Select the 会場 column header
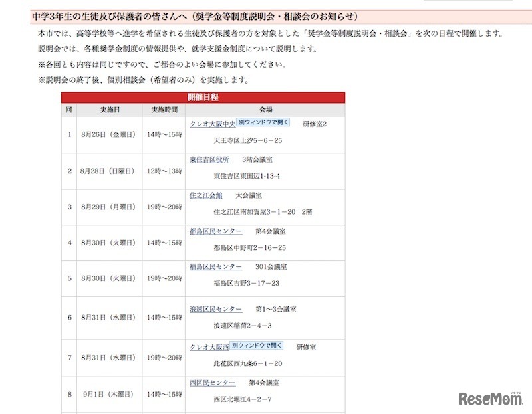 coord(265,109)
